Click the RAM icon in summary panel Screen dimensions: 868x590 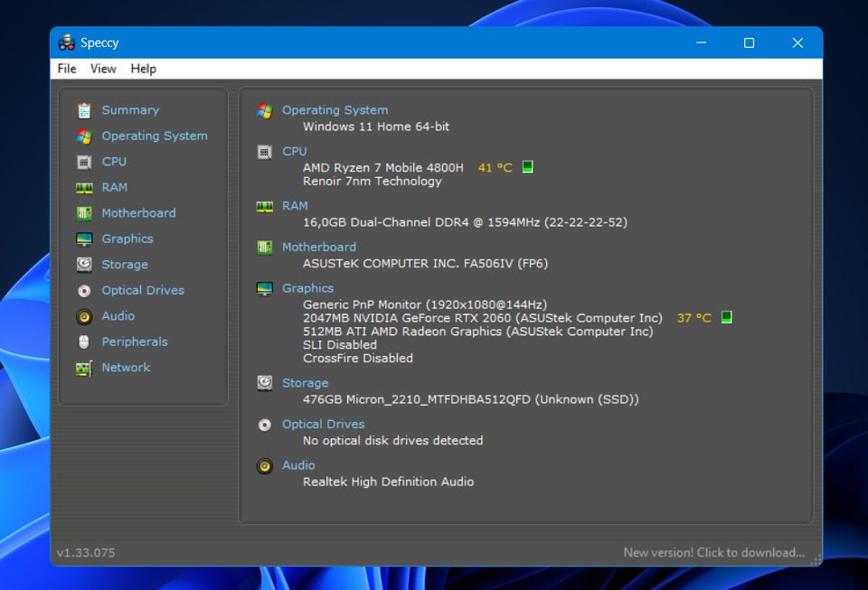pyautogui.click(x=265, y=206)
